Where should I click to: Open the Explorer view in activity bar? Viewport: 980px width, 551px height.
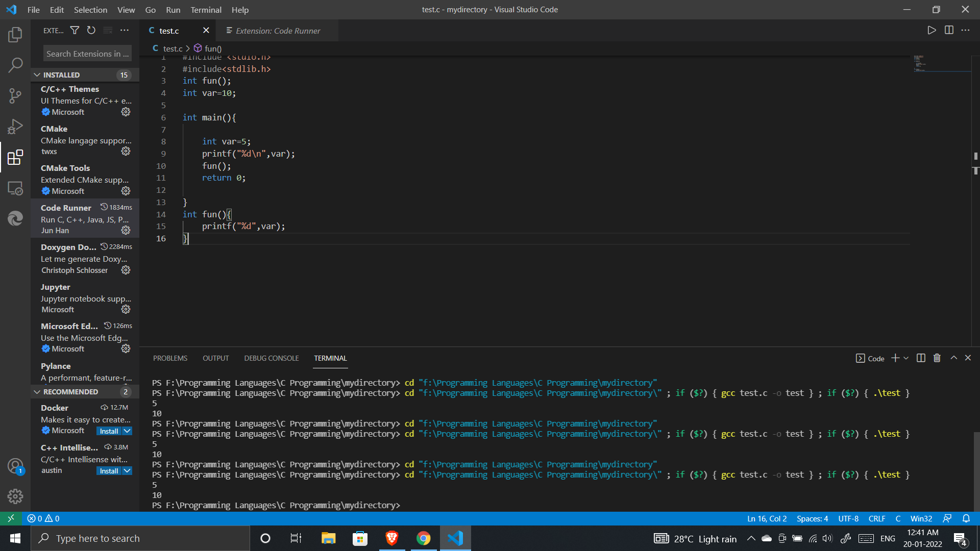pyautogui.click(x=15, y=35)
